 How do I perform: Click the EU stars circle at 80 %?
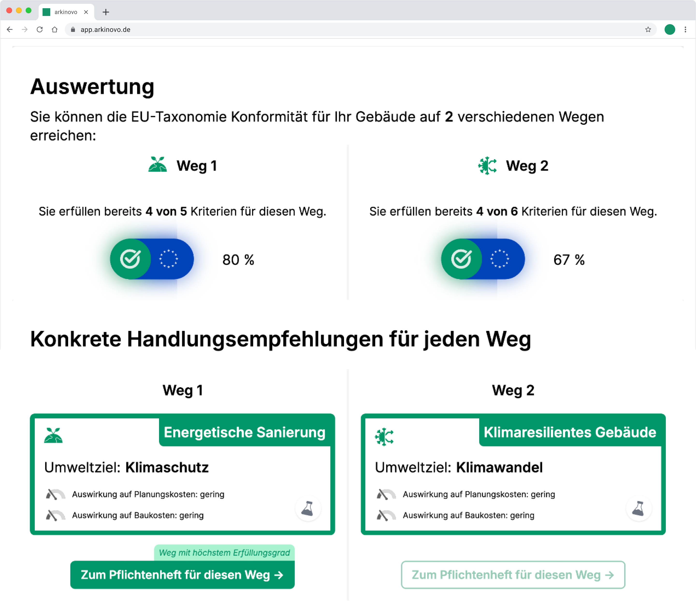coord(168,259)
